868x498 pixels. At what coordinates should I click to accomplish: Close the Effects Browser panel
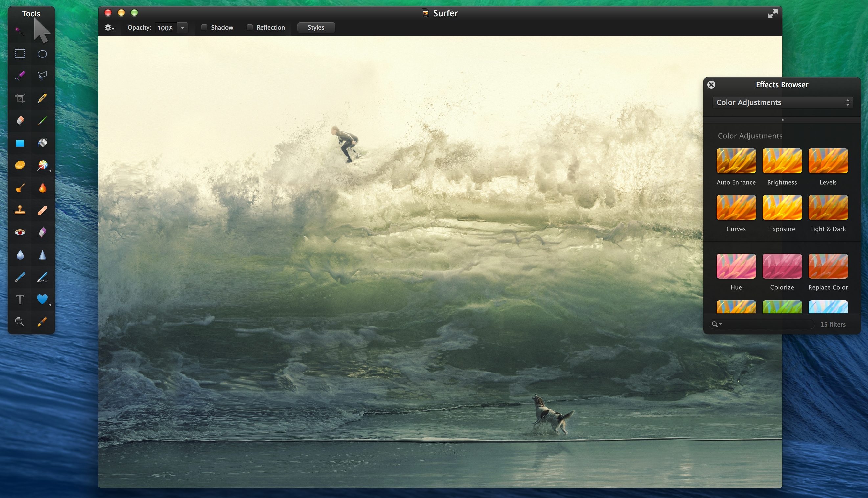[711, 84]
